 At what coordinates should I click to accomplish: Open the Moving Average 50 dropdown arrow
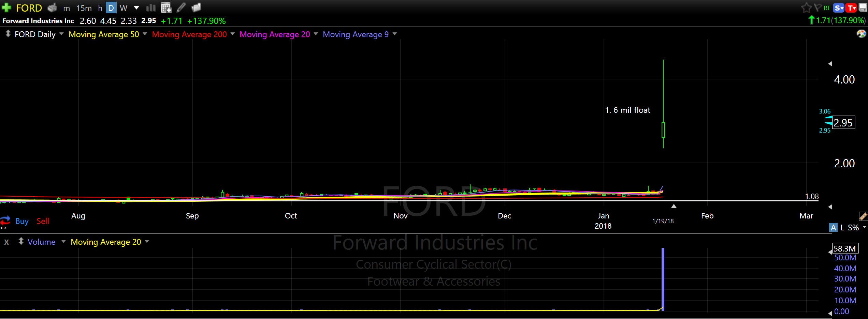click(145, 34)
